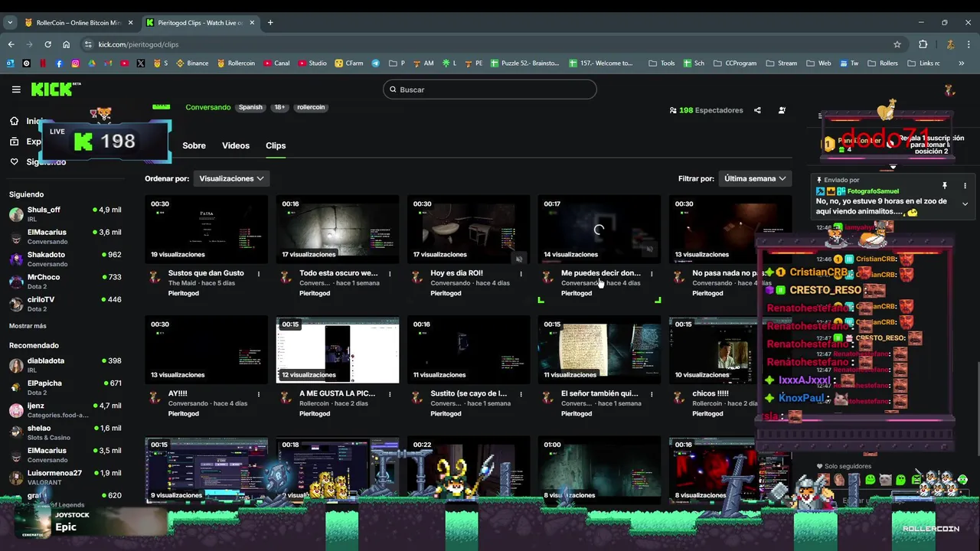Click the pin icon on the pinned message

pyautogui.click(x=945, y=186)
